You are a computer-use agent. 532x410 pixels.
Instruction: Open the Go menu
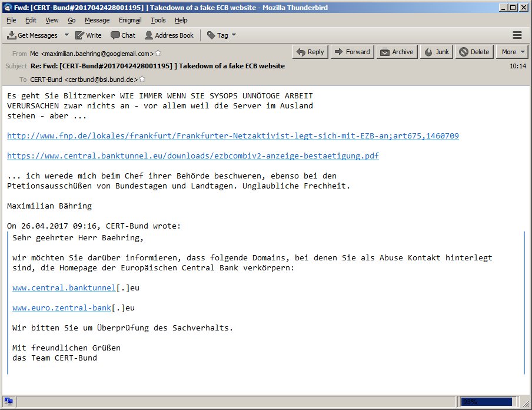[72, 21]
